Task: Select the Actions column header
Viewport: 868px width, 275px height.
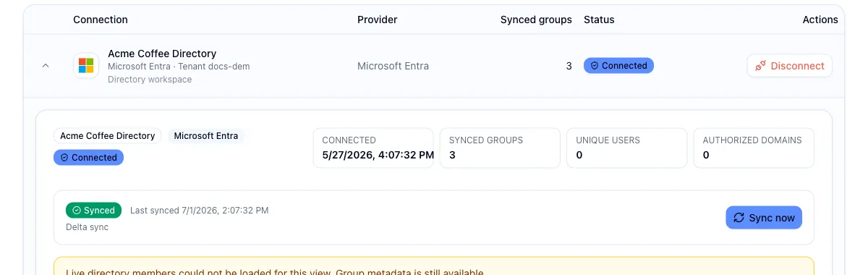Action: (x=820, y=20)
